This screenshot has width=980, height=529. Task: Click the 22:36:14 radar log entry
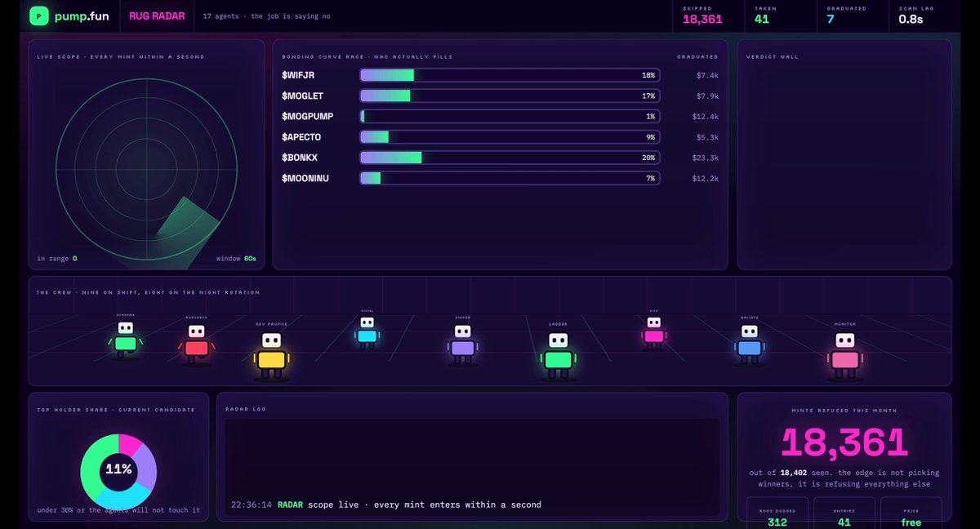[x=386, y=505]
